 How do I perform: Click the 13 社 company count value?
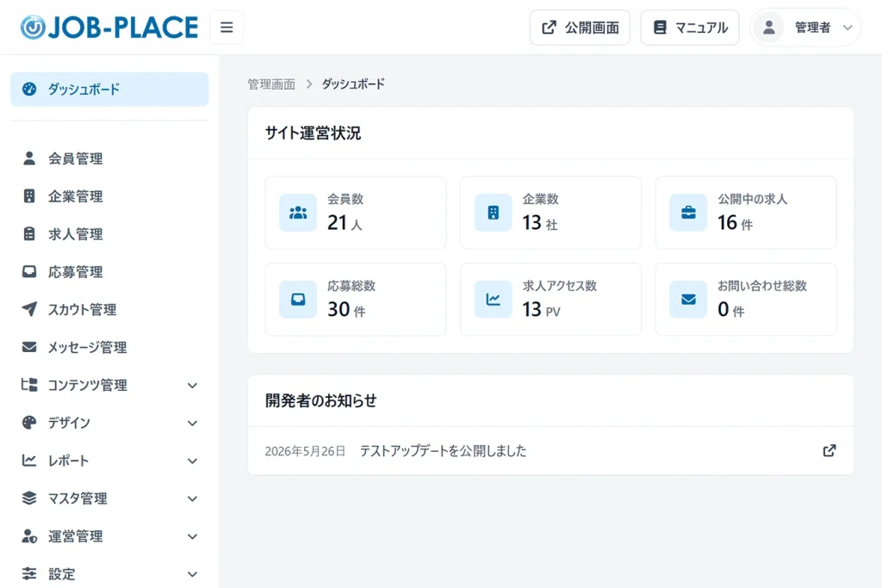(x=540, y=223)
